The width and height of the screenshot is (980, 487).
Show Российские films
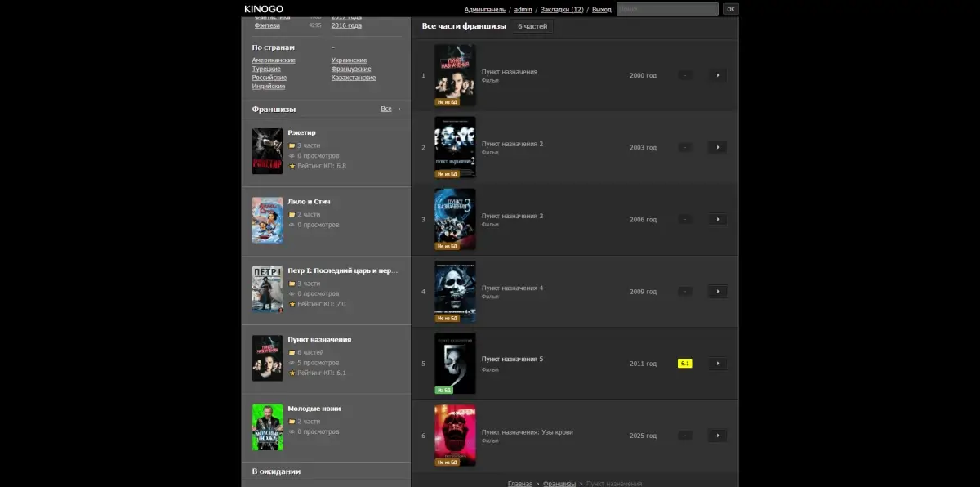pyautogui.click(x=269, y=78)
